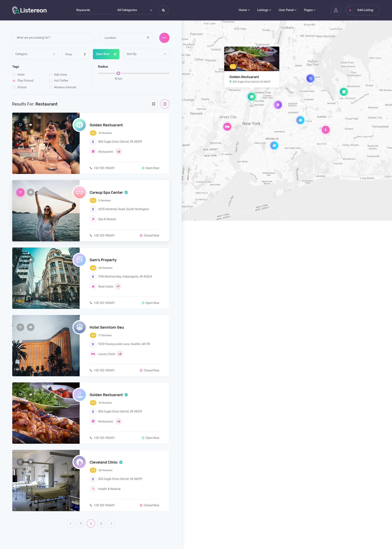Viewport: 392px width, 549px height.
Task: Click the search magnifier icon in header
Action: tap(163, 10)
